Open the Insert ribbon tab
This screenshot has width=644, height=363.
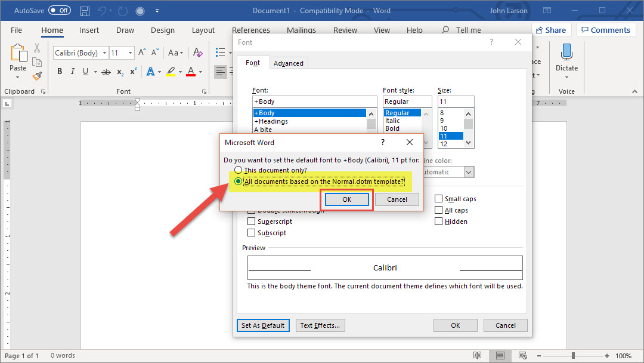pyautogui.click(x=89, y=30)
